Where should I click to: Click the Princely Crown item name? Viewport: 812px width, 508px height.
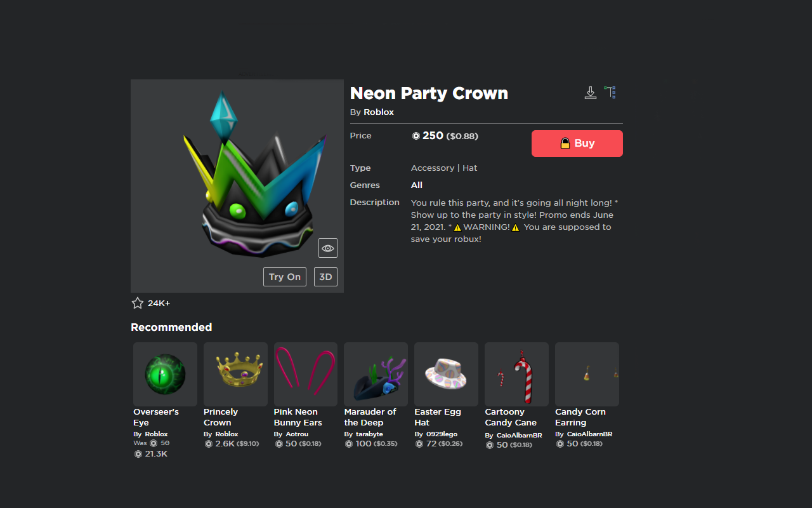221,417
